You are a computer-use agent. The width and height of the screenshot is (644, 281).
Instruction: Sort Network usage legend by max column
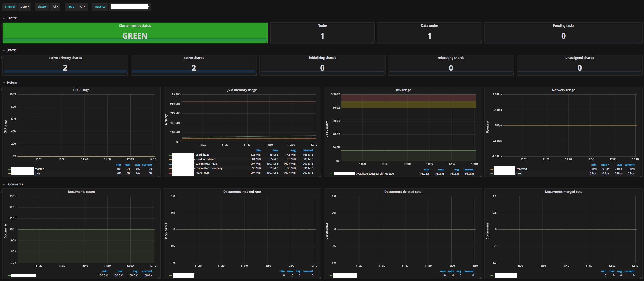tap(605, 165)
